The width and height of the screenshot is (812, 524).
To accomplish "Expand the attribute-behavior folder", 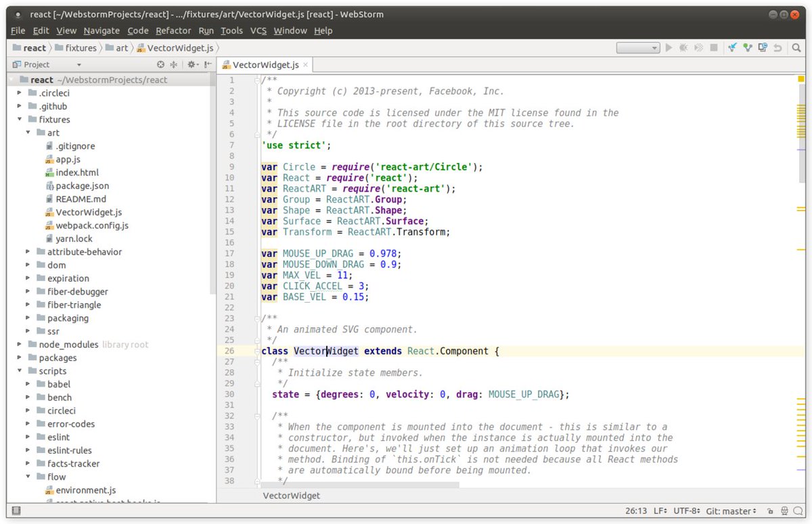I will coord(28,252).
